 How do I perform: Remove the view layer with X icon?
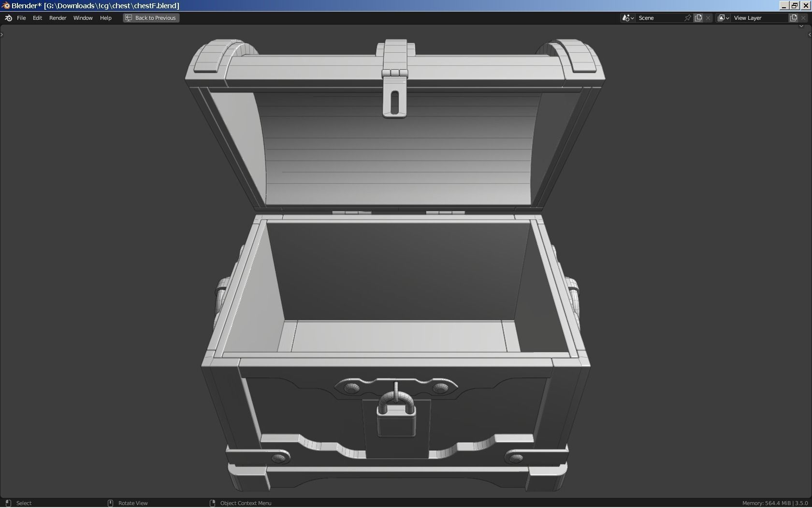[804, 18]
